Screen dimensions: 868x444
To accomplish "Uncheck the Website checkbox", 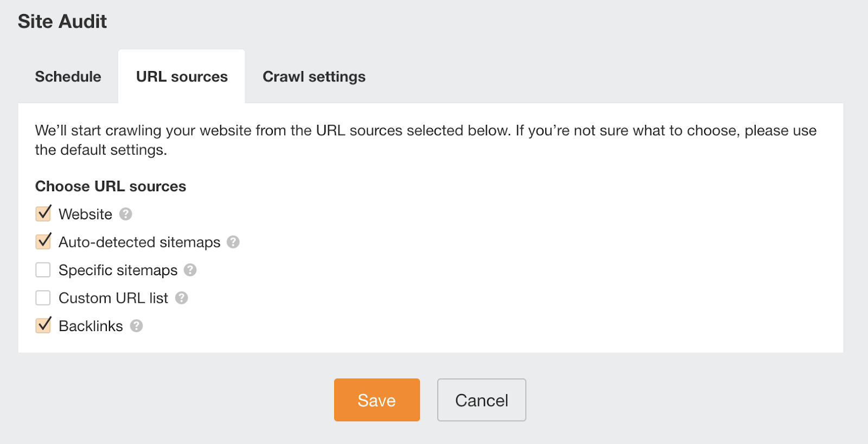I will pos(43,214).
